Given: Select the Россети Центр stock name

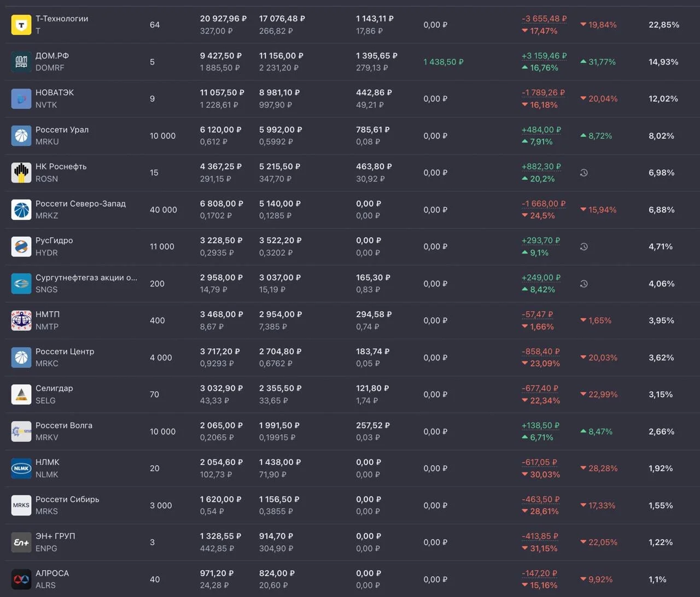Looking at the screenshot, I should click(x=65, y=351).
